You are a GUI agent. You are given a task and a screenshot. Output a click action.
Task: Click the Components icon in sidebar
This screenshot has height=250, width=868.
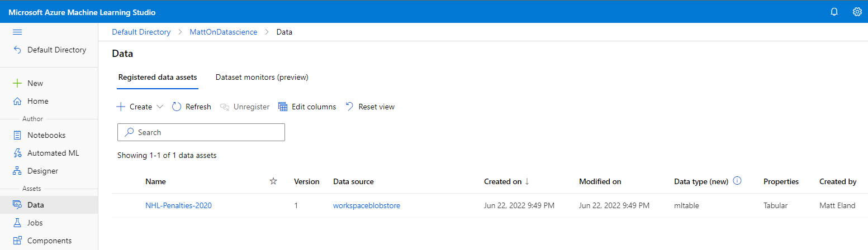[x=17, y=241]
